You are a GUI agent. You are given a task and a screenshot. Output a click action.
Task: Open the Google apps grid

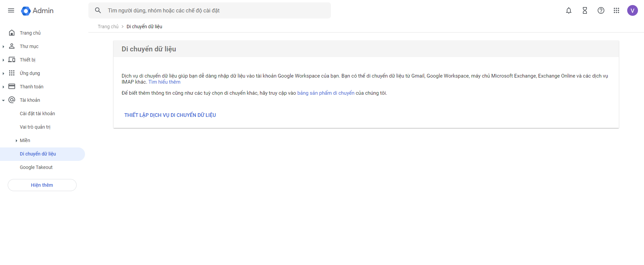point(616,11)
